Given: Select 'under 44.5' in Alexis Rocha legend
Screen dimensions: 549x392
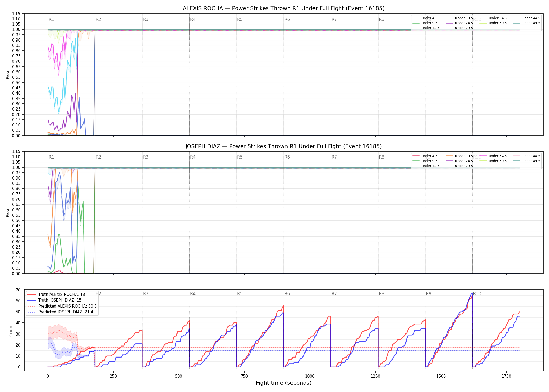Looking at the screenshot, I should [527, 18].
